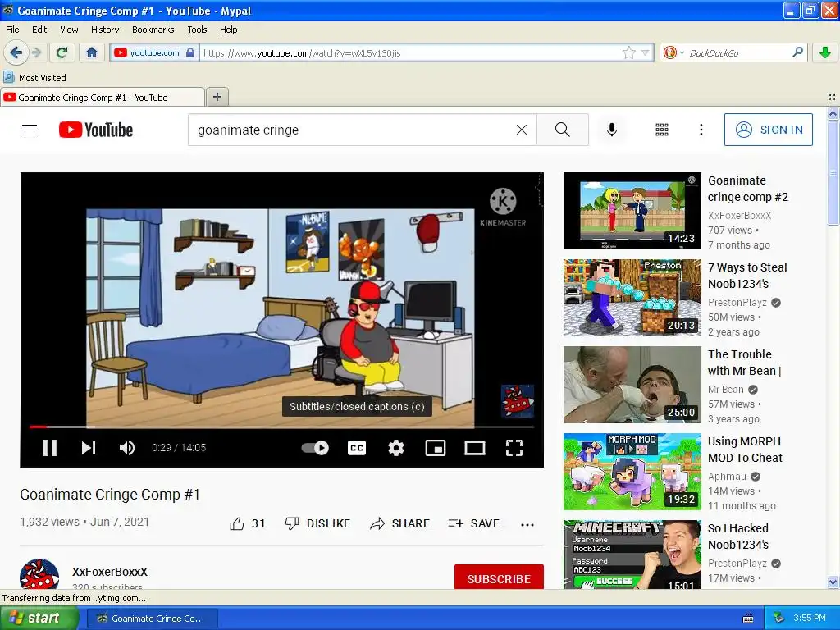Click the page scrollbar up arrow
Viewport: 840px width, 630px height.
(833, 113)
